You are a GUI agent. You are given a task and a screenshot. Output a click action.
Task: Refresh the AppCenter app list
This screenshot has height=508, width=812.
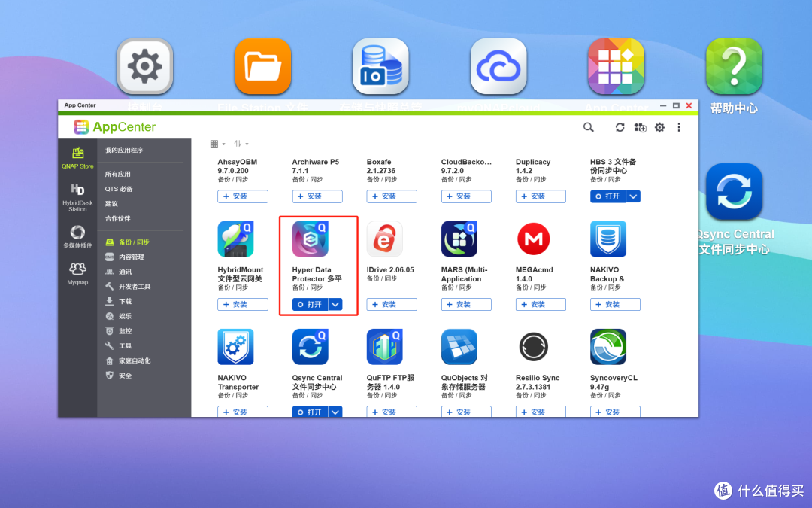pyautogui.click(x=620, y=127)
